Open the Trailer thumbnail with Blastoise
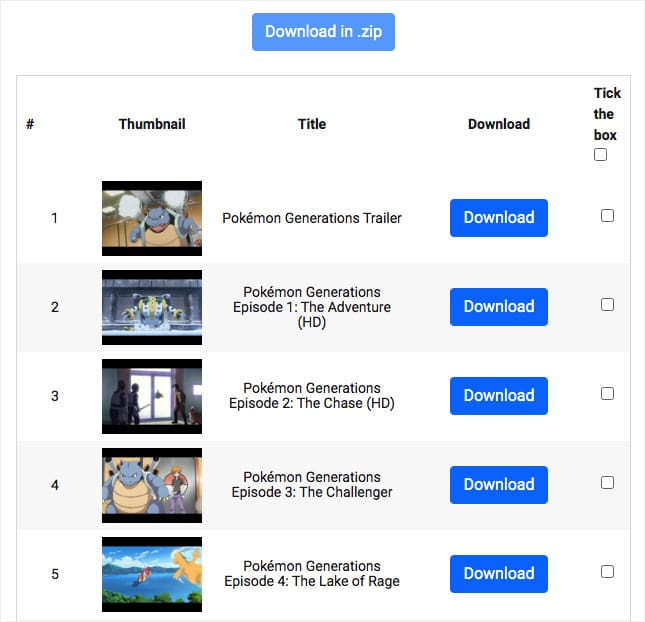645x622 pixels. point(152,218)
